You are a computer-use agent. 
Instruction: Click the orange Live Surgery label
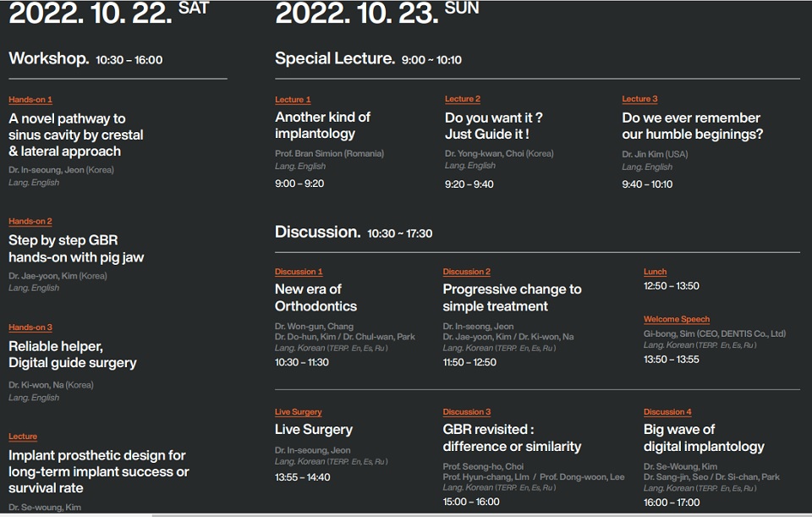(x=298, y=412)
